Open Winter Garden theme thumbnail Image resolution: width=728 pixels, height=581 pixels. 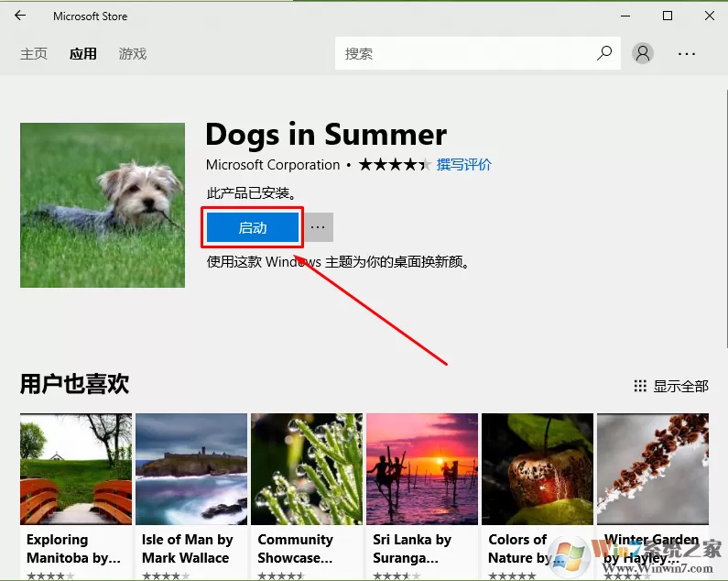coord(653,469)
